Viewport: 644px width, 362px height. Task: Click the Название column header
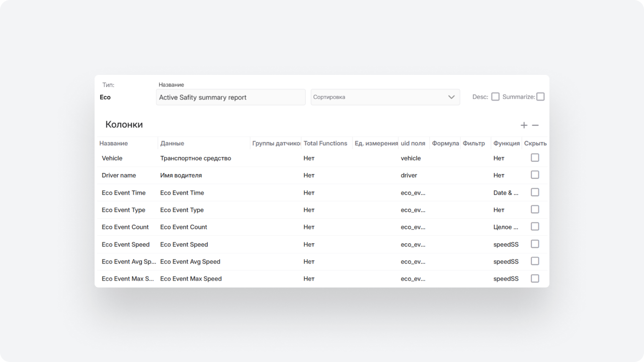[114, 143]
